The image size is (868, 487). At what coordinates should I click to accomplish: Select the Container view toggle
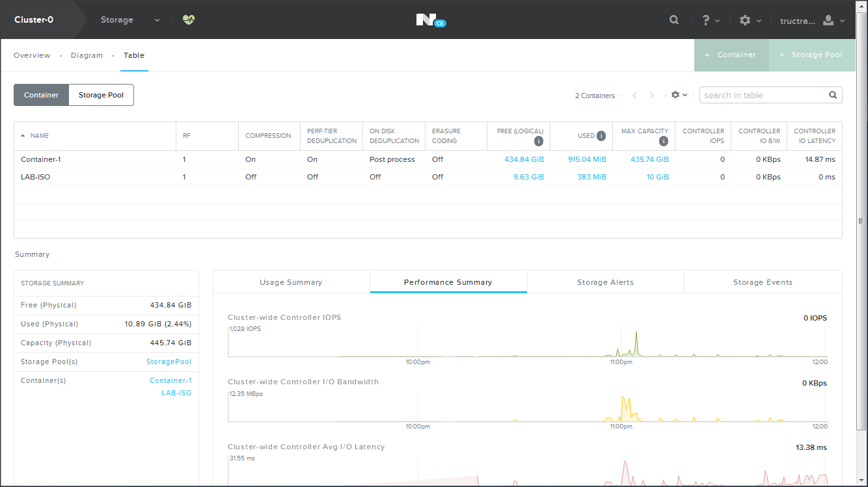(x=42, y=95)
